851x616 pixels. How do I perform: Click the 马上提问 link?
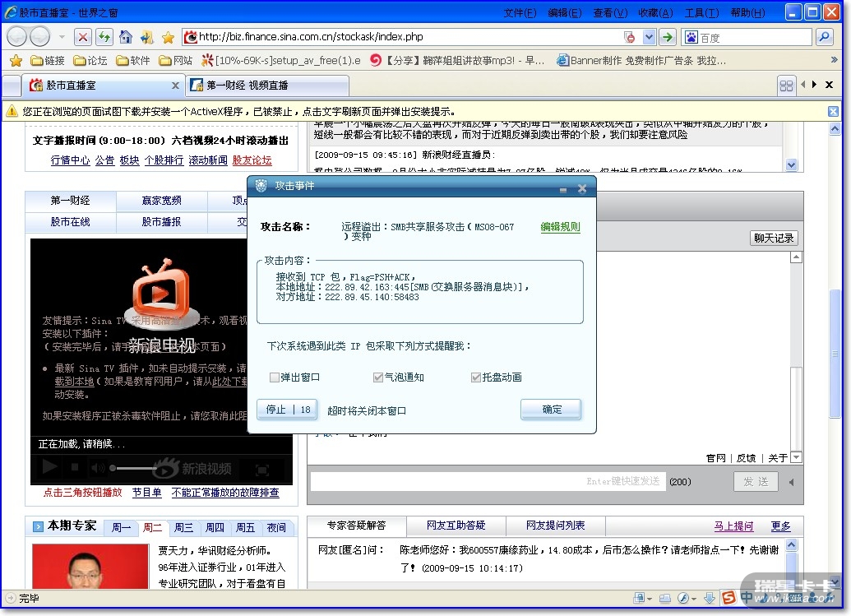(733, 526)
